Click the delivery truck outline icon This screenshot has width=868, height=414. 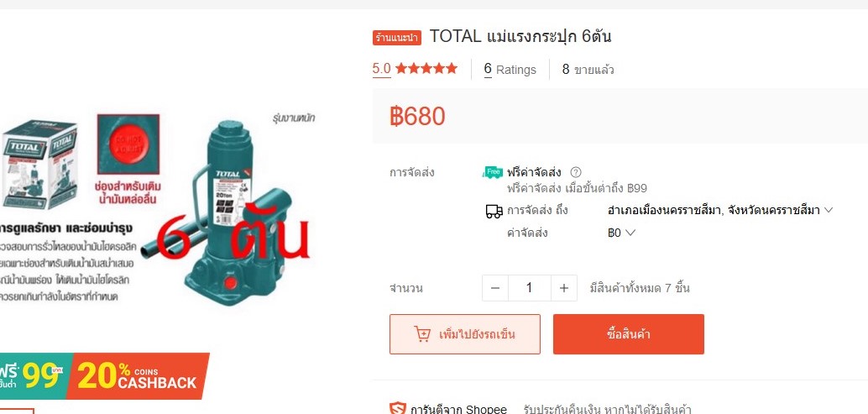[x=494, y=211]
